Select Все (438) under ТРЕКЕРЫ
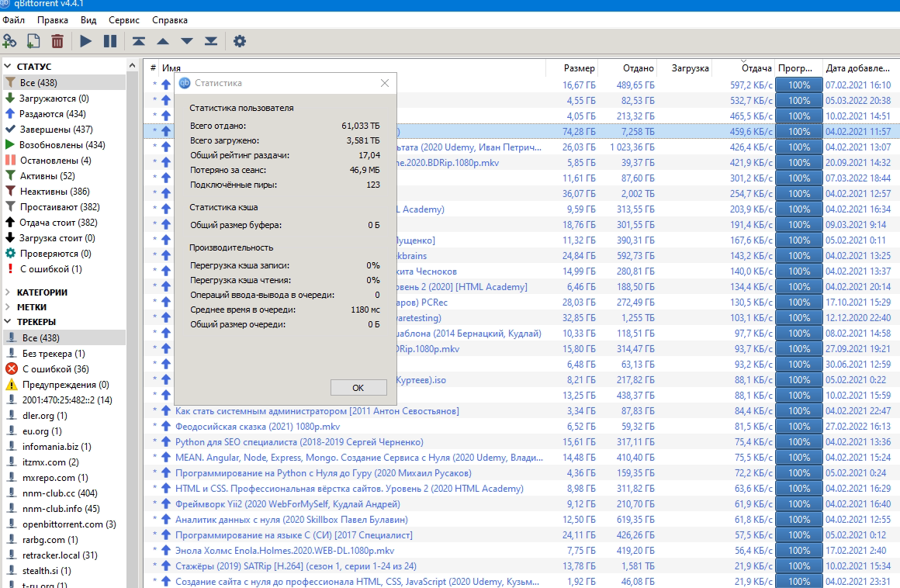900x588 pixels. pos(64,338)
